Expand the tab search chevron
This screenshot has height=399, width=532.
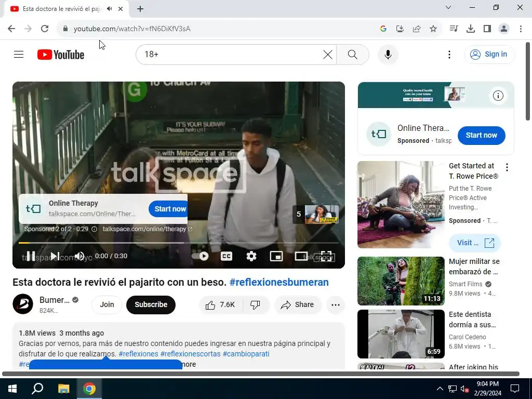pos(448,7)
